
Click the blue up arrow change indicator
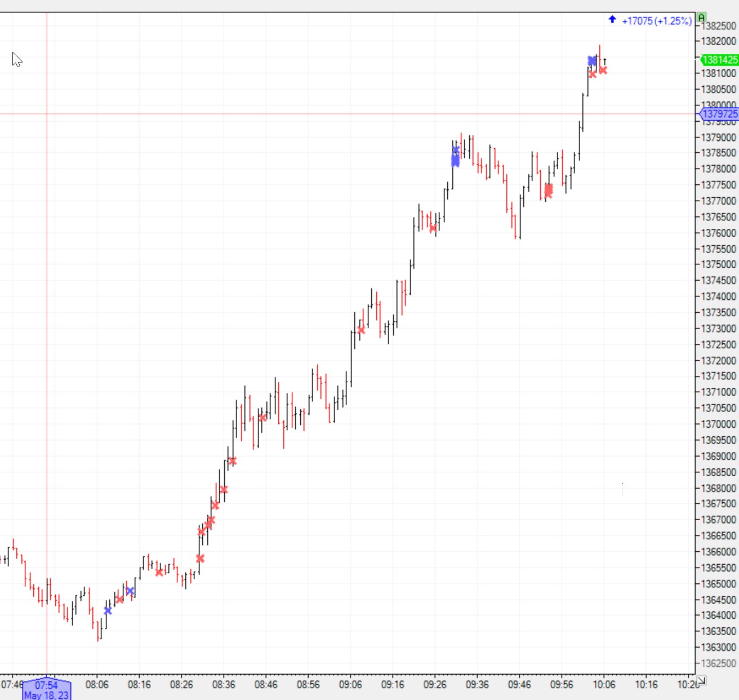(612, 20)
